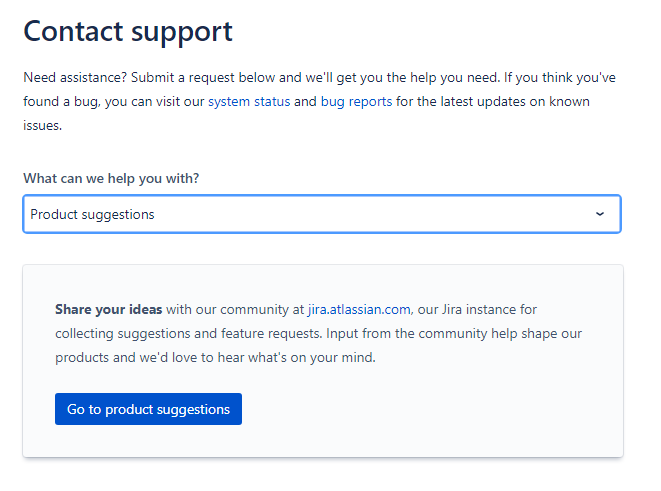Click 'for the latest updates on known' text
This screenshot has height=491, width=661.
pos(493,102)
